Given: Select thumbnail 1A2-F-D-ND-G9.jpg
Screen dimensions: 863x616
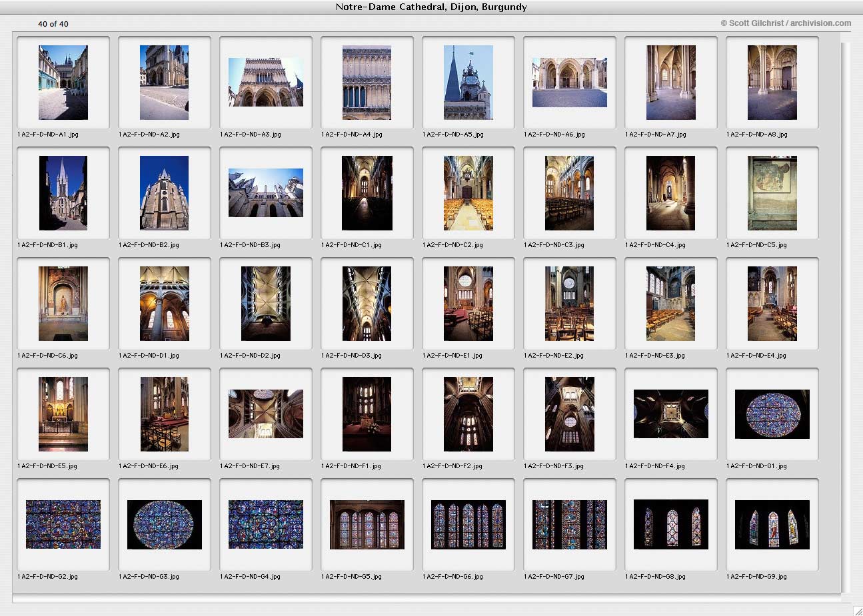Looking at the screenshot, I should click(772, 525).
